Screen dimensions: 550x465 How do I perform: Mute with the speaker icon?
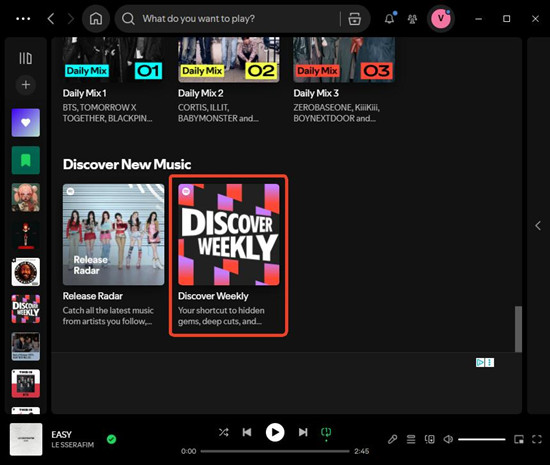pyautogui.click(x=448, y=439)
